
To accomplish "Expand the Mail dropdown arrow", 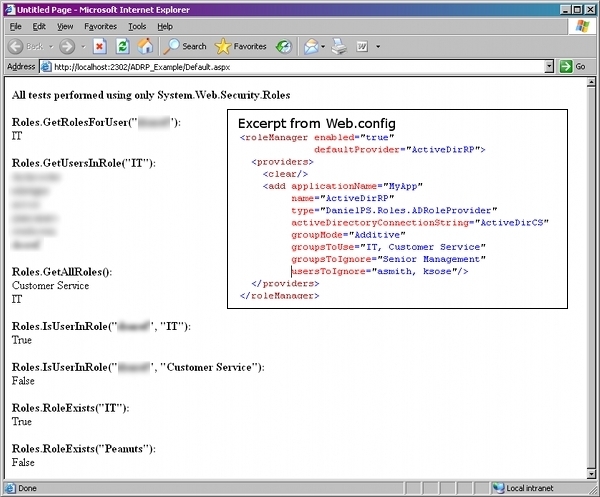I will pyautogui.click(x=323, y=47).
